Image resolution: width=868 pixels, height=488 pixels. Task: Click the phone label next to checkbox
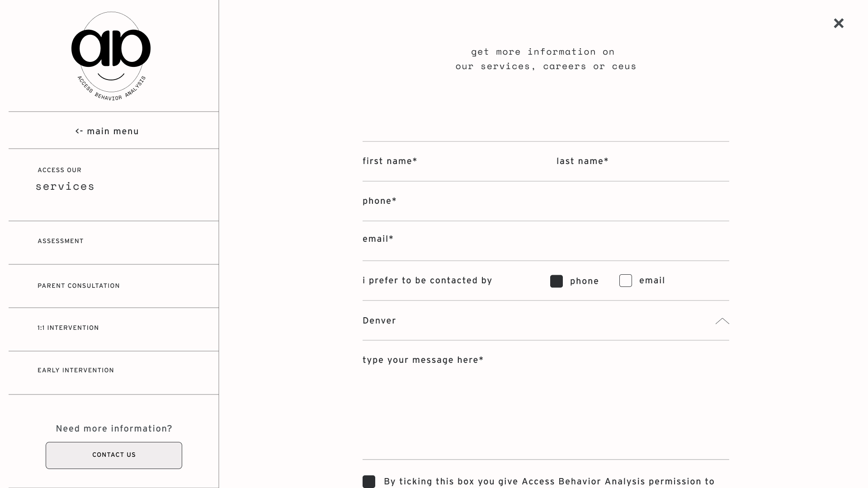[x=584, y=282]
